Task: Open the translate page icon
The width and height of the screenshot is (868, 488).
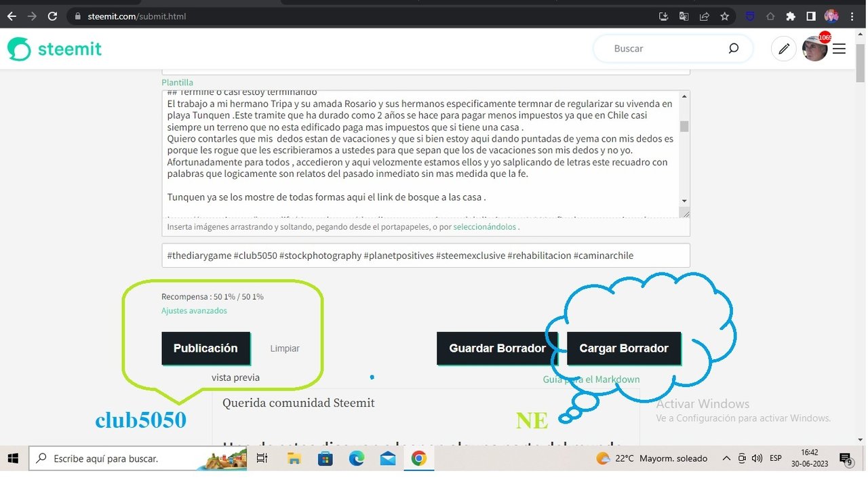Action: pyautogui.click(x=684, y=16)
